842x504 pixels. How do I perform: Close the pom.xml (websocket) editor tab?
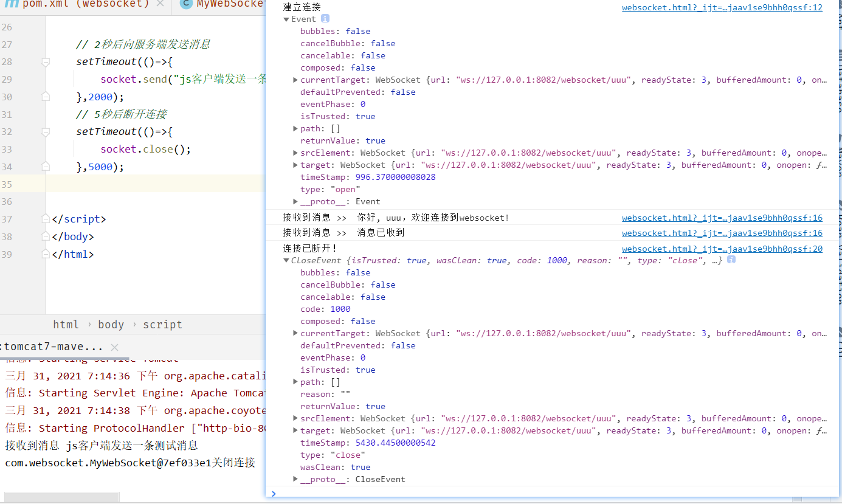click(x=160, y=4)
